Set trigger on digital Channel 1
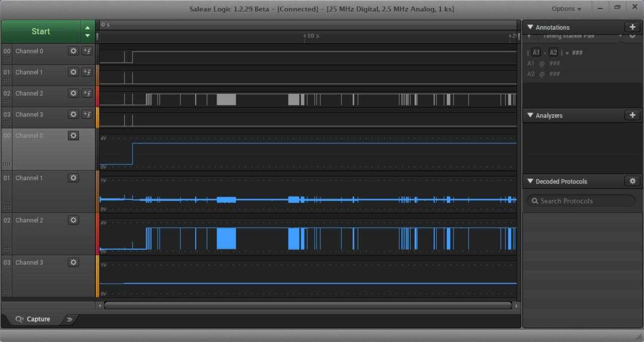 [x=87, y=72]
